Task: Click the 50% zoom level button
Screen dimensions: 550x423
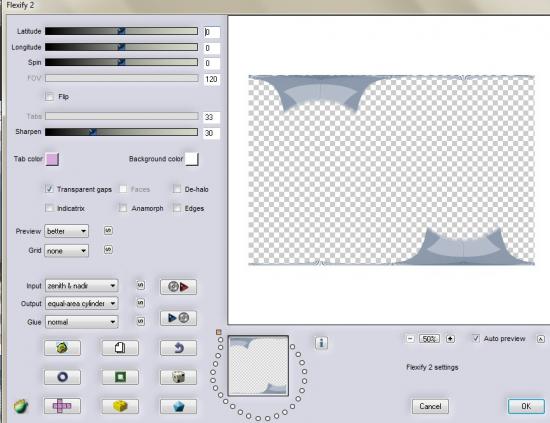Action: tap(430, 339)
